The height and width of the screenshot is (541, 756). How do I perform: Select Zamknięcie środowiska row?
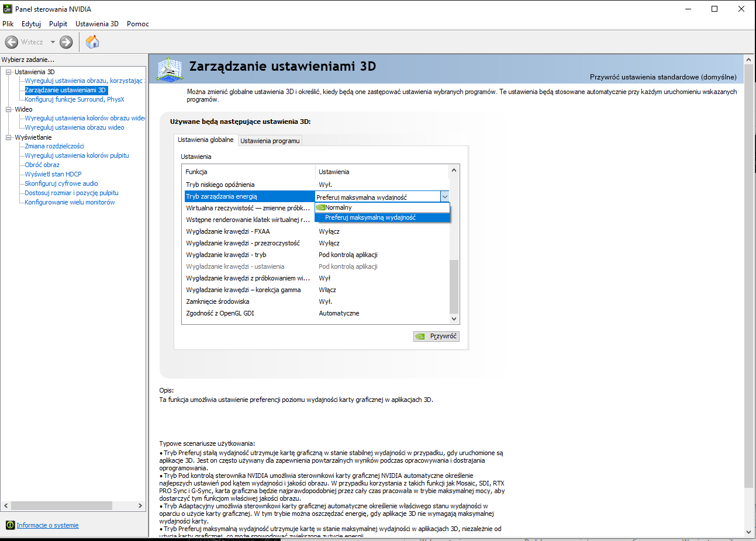point(316,301)
